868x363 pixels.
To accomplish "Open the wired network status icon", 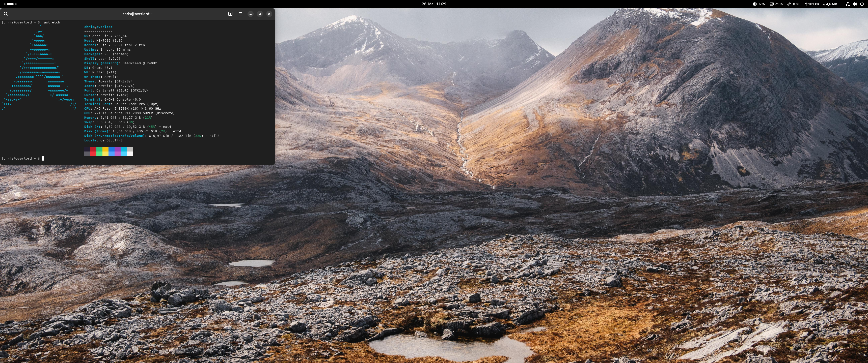I will coord(848,4).
